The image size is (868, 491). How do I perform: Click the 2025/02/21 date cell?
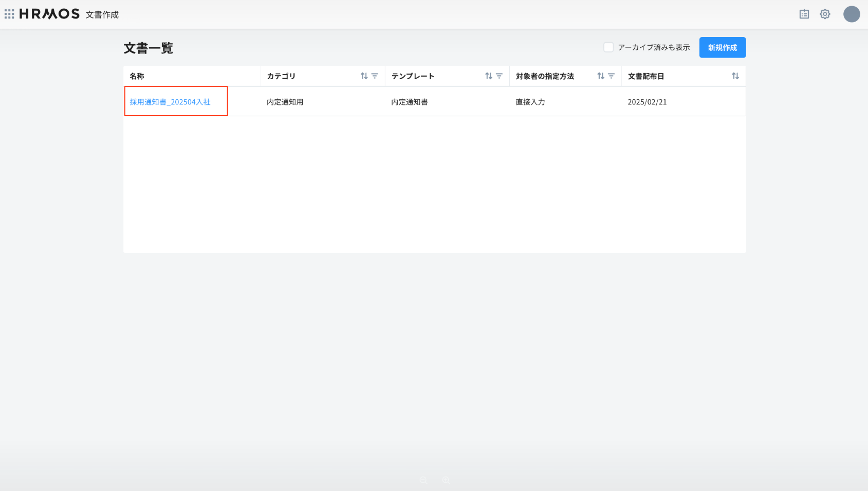pos(647,102)
